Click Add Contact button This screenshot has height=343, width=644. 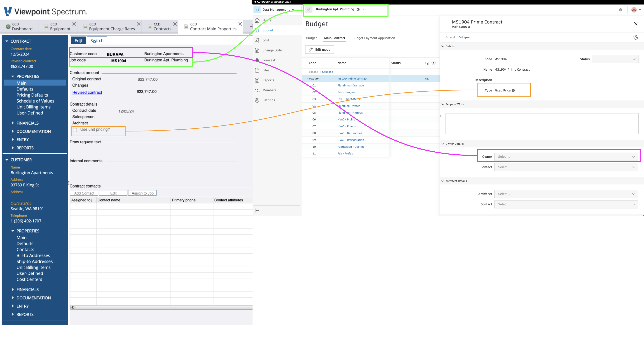tap(84, 193)
